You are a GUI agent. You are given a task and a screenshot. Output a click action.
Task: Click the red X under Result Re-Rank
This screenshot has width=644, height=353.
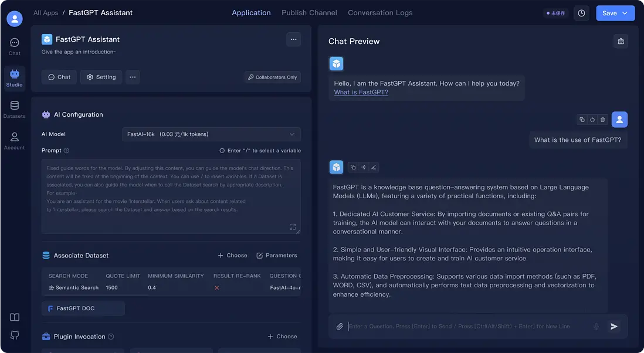pyautogui.click(x=217, y=288)
